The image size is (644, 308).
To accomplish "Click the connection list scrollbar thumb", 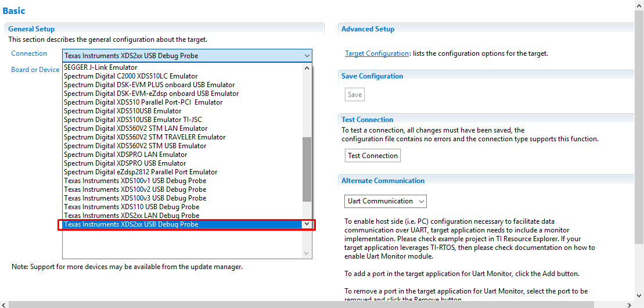I will [307, 170].
